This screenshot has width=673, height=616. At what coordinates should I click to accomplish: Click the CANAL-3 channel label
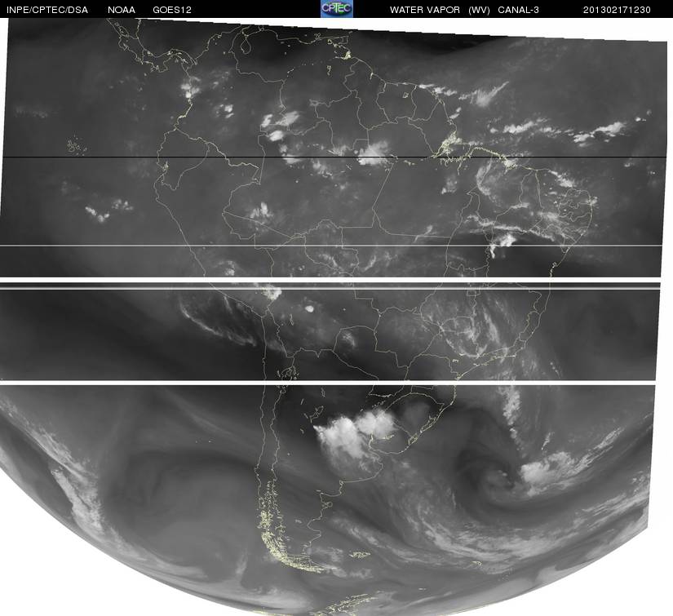coord(519,10)
